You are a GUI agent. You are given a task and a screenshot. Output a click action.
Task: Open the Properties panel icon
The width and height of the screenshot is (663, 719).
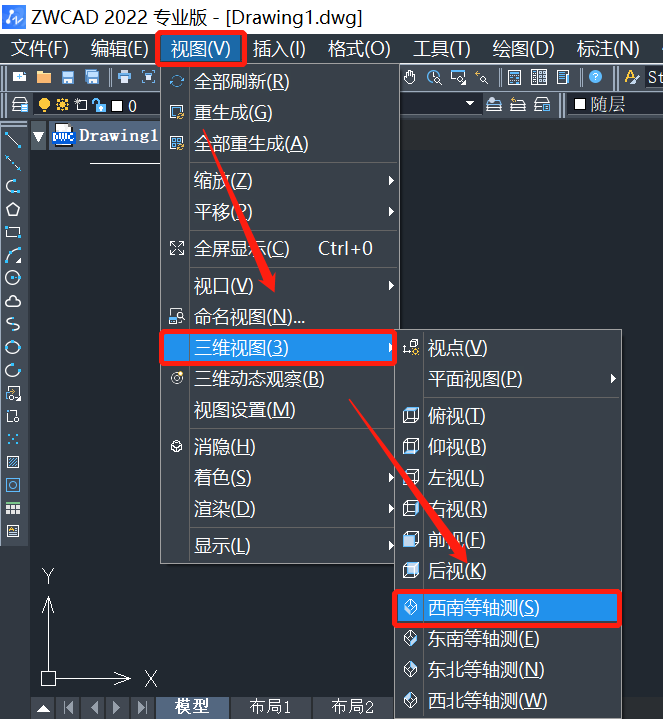[514, 77]
